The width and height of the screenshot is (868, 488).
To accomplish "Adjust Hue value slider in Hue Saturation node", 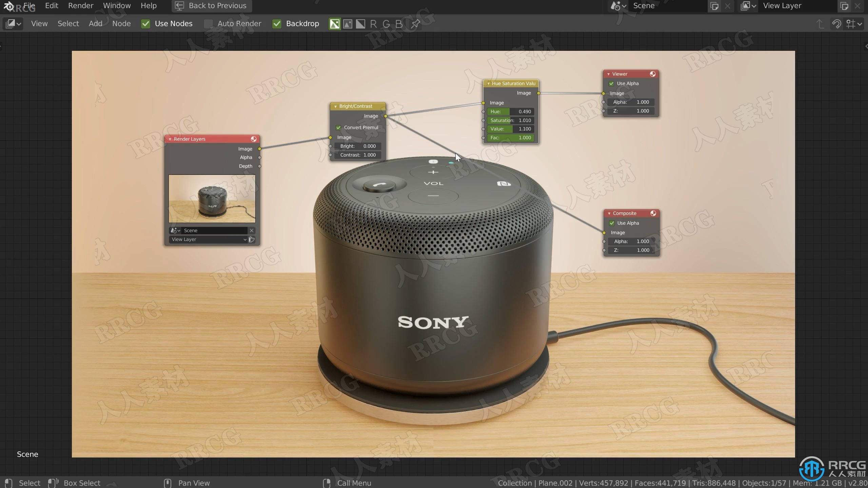I will click(510, 111).
